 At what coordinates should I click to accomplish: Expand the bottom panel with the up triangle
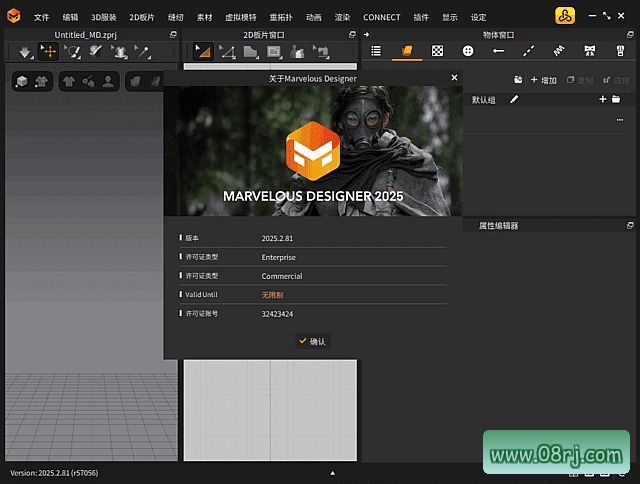(x=333, y=473)
